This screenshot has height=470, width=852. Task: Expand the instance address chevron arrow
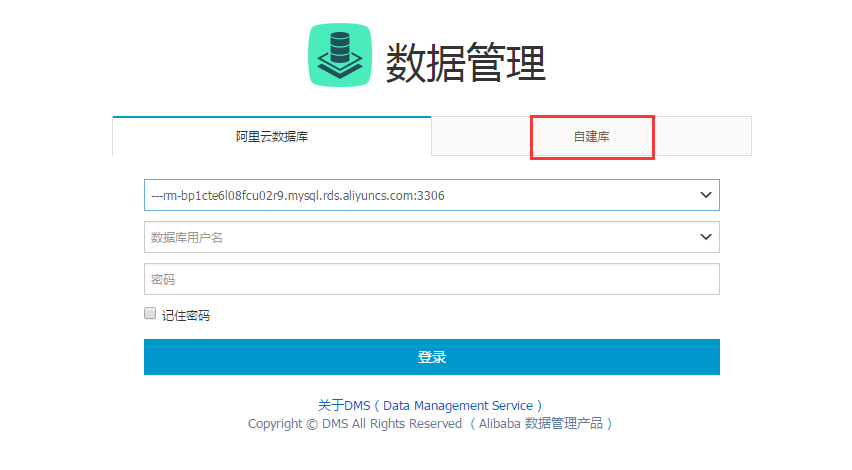[706, 195]
